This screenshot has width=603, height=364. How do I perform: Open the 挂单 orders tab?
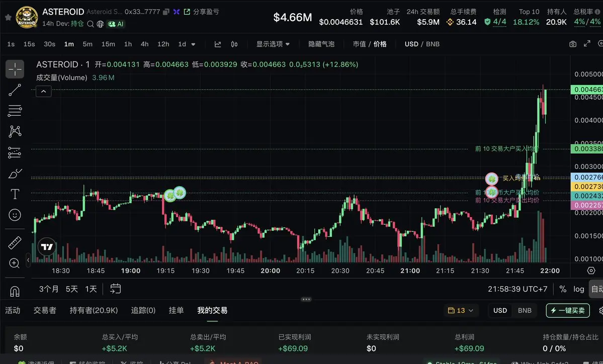pyautogui.click(x=176, y=310)
